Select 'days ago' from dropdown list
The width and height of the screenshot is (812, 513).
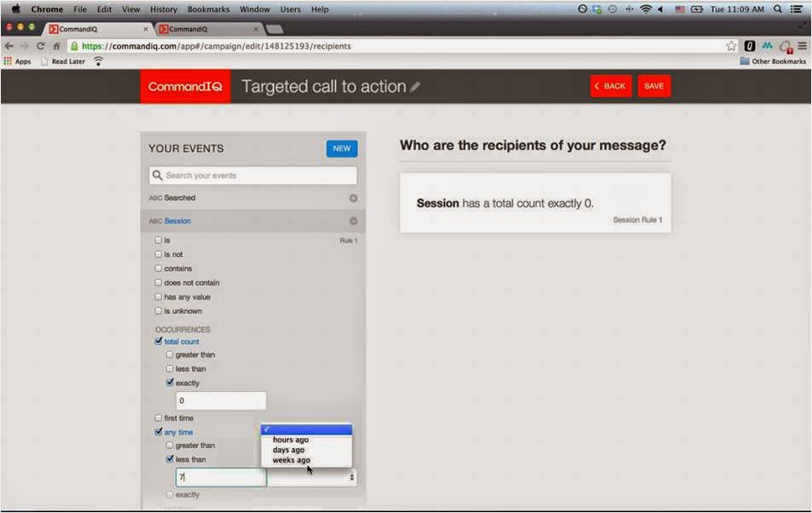tap(306, 450)
